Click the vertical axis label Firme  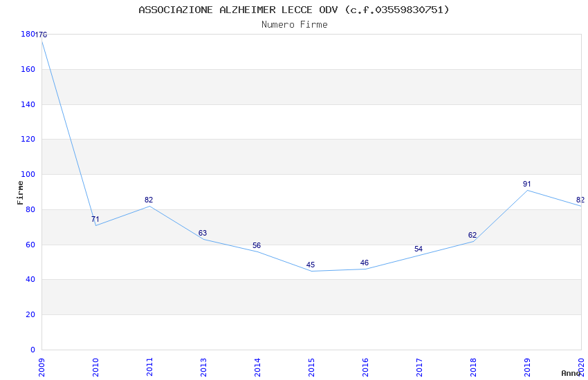[20, 193]
